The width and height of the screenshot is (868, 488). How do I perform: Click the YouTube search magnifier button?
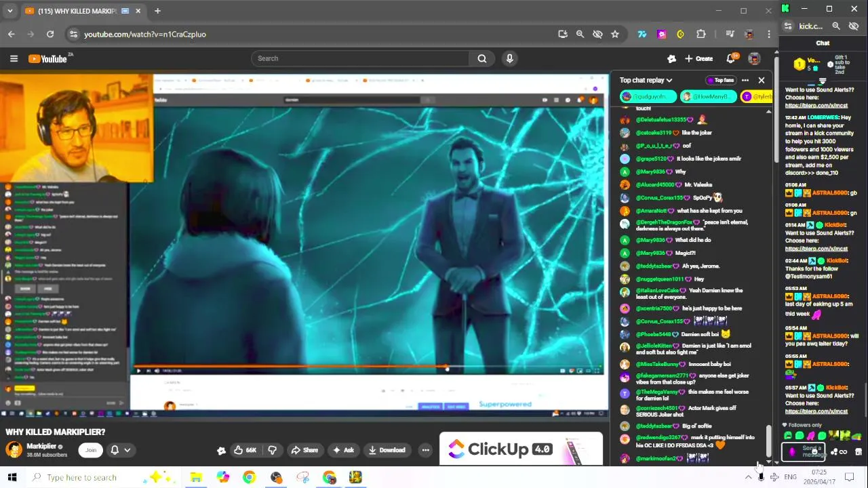pyautogui.click(x=482, y=58)
